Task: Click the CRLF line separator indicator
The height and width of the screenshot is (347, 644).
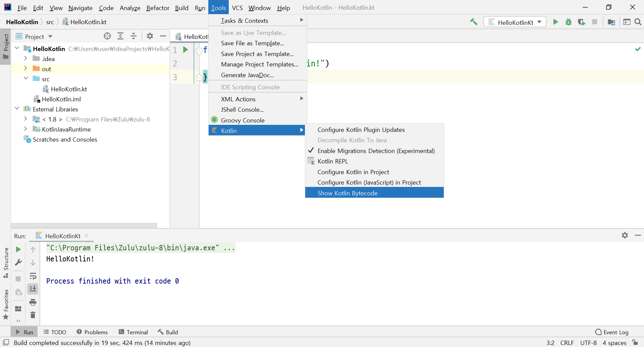Action: 567,343
